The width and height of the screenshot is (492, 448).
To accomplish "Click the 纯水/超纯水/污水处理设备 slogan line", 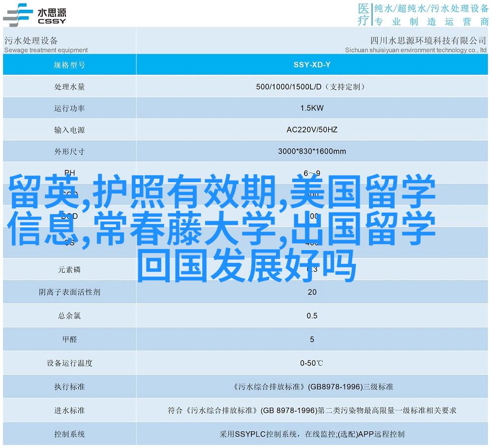I will coord(431,8).
